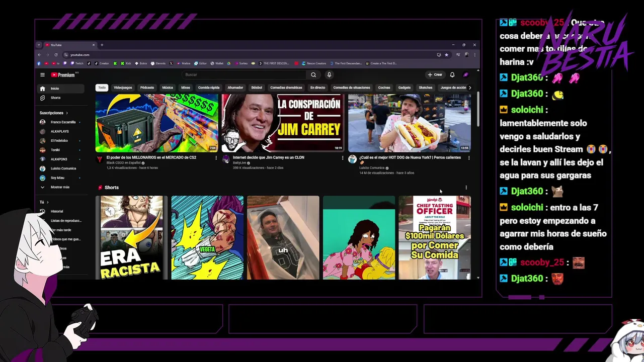Open Franco Escamilla subscription
This screenshot has height=362, width=644.
click(61, 122)
